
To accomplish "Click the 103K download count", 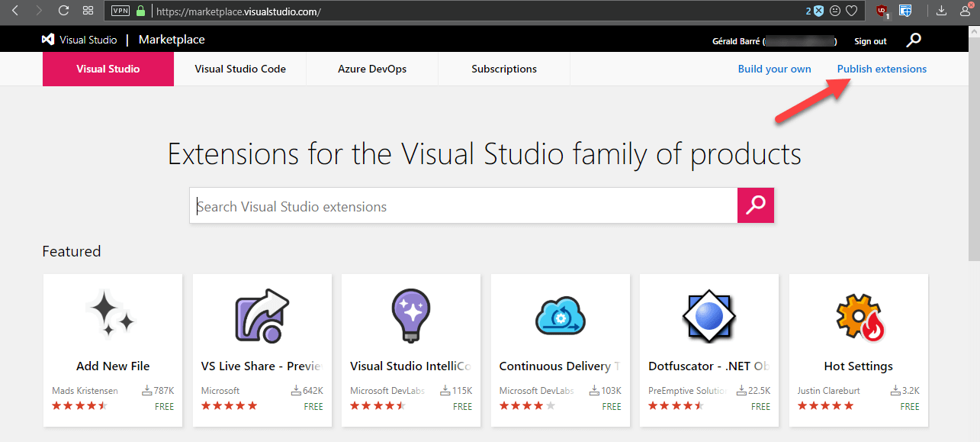I will click(x=606, y=391).
